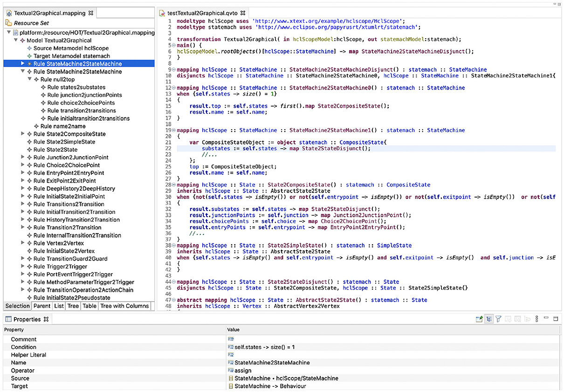Switch to the Tree page tab
Image resolution: width=564 pixels, height=392 pixels.
(x=73, y=306)
